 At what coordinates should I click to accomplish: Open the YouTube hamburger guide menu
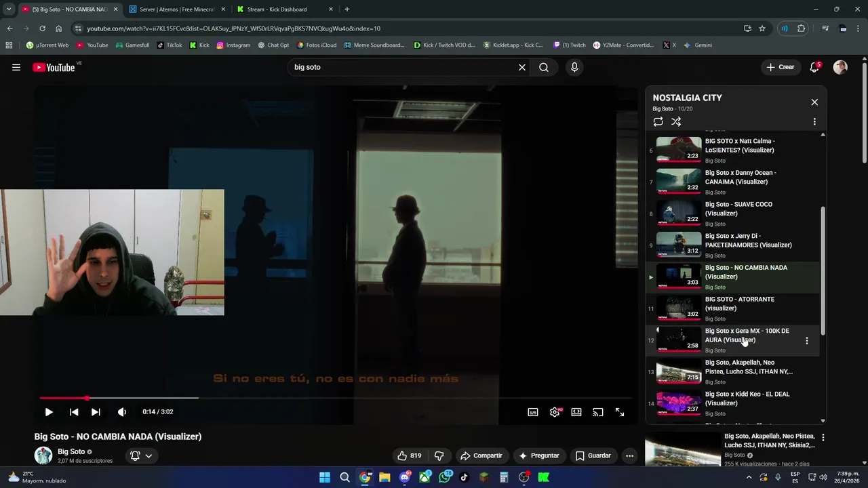click(16, 67)
